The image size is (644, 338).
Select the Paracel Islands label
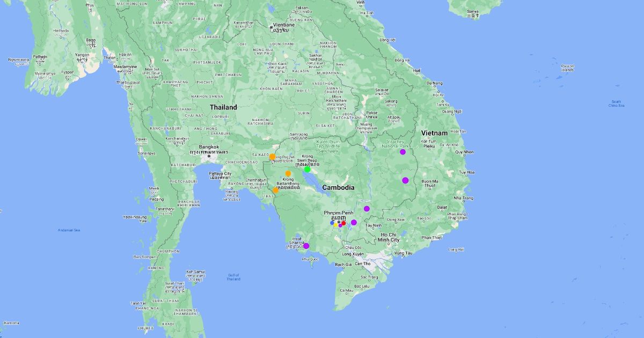click(567, 68)
